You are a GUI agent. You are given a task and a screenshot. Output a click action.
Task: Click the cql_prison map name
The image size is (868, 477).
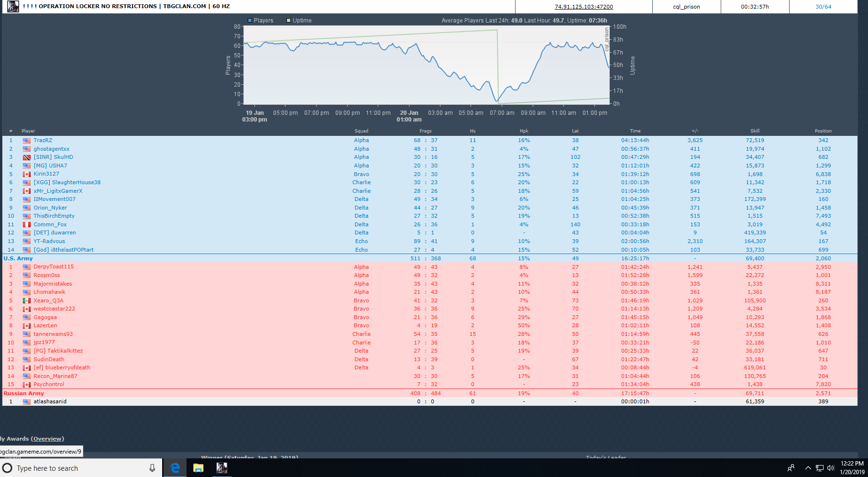click(686, 7)
